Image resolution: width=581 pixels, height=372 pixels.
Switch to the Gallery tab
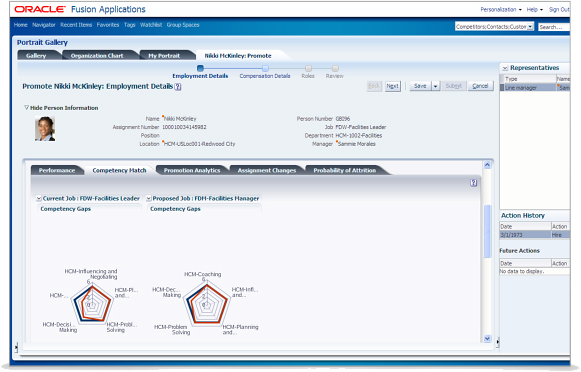pos(36,56)
